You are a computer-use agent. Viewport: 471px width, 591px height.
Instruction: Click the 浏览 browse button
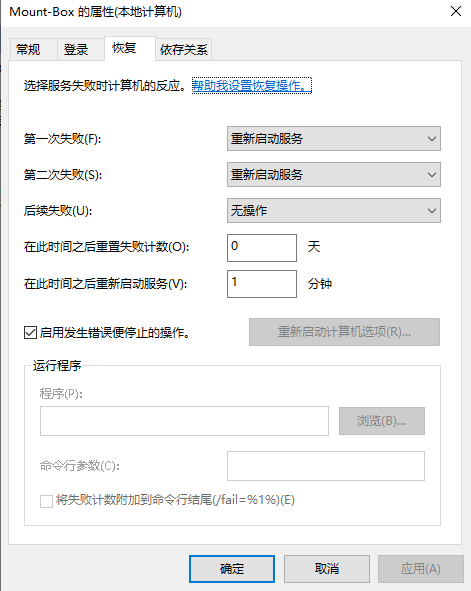click(382, 421)
